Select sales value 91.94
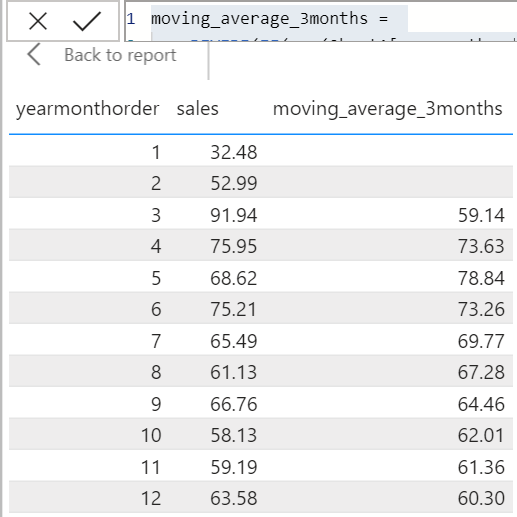This screenshot has width=517, height=517. point(234,215)
